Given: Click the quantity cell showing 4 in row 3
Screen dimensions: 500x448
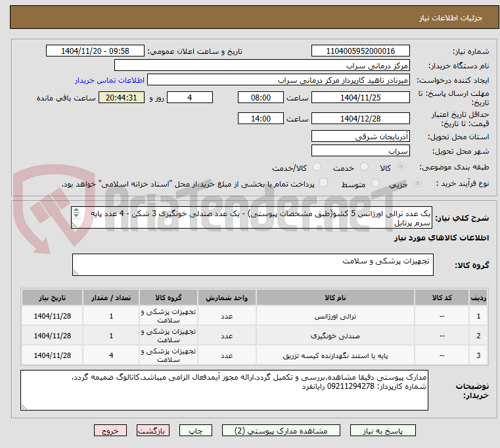Looking at the screenshot, I should click(x=111, y=355).
